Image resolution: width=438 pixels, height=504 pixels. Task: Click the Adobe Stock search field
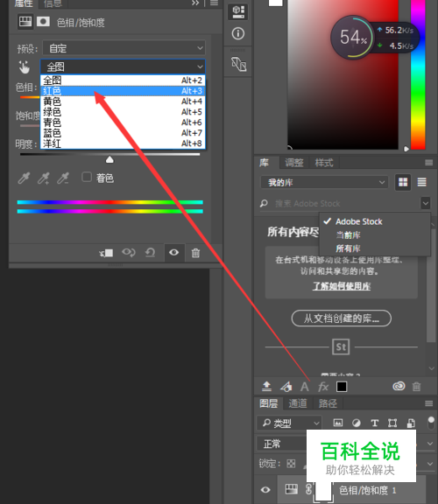pos(340,204)
